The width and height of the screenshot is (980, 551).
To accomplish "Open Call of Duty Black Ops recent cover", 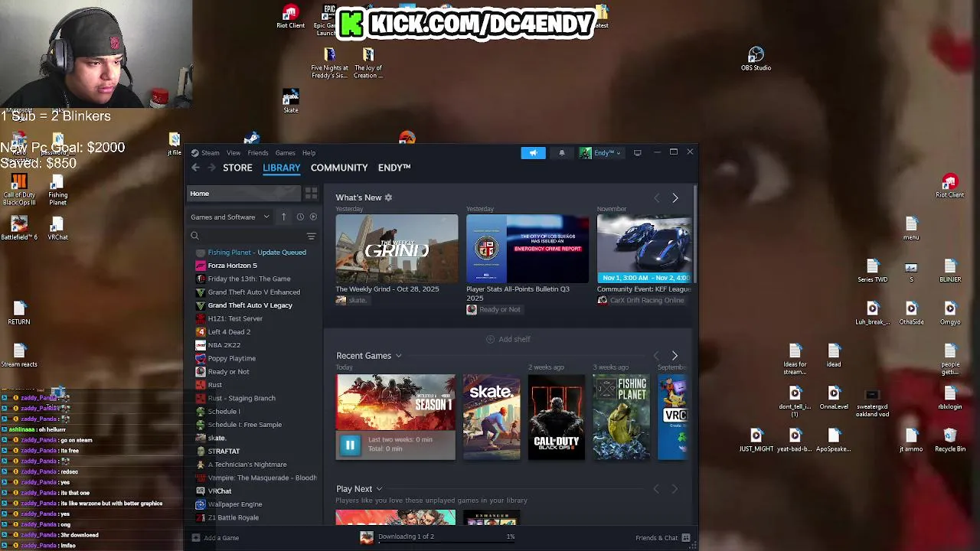I will pyautogui.click(x=557, y=418).
